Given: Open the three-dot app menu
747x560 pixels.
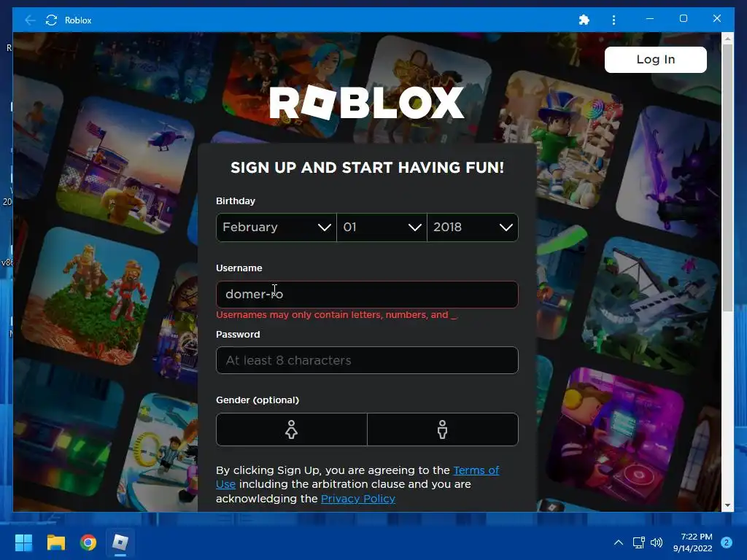Looking at the screenshot, I should [614, 20].
